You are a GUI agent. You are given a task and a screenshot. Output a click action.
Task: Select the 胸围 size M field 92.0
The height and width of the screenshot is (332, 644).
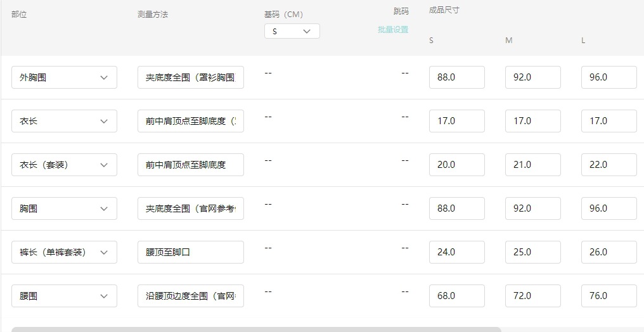[532, 208]
